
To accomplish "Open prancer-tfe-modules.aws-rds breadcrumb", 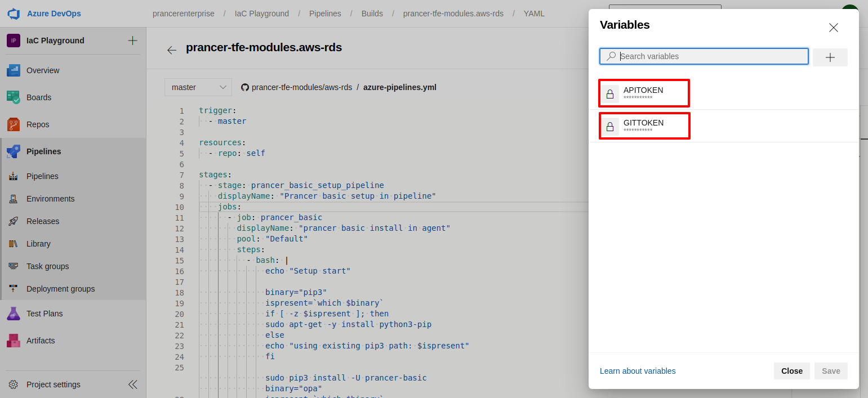I will 453,14.
